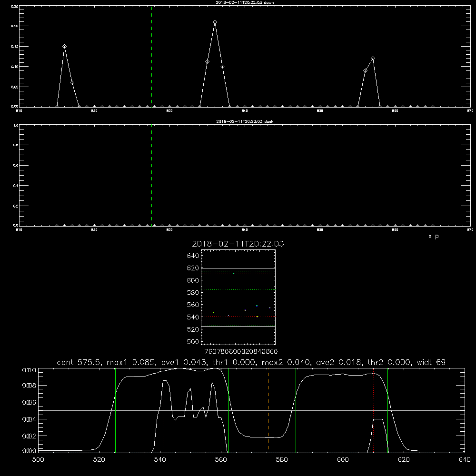Image resolution: width=476 pixels, height=476 pixels.
Task: Click the '0.08' y-axis label of bottom plot
Action: pos(29,386)
